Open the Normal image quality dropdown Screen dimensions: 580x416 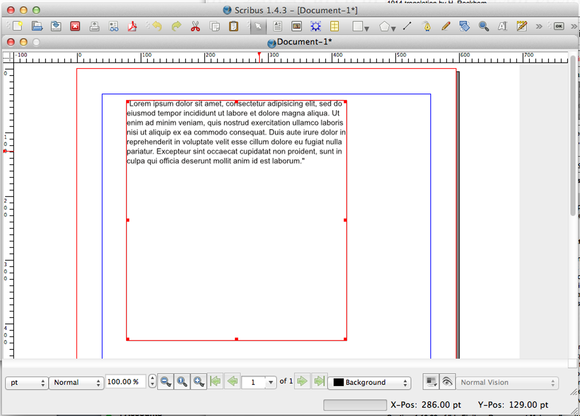(76, 382)
